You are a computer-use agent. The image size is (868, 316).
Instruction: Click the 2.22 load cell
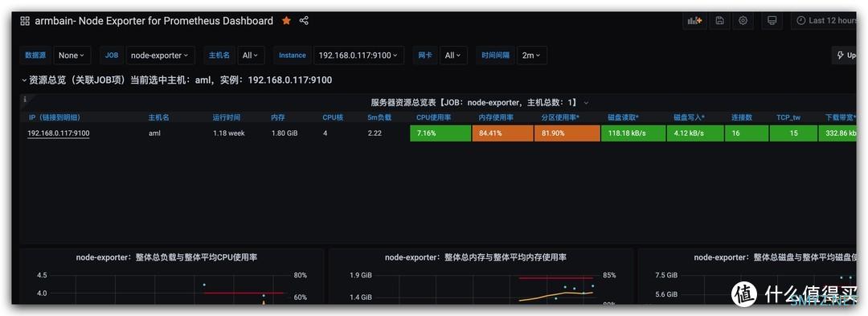click(375, 133)
